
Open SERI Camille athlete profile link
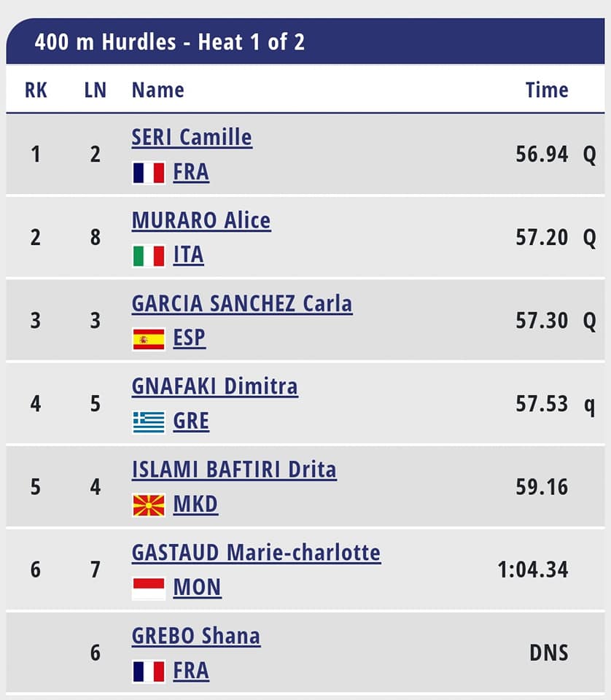pos(192,137)
